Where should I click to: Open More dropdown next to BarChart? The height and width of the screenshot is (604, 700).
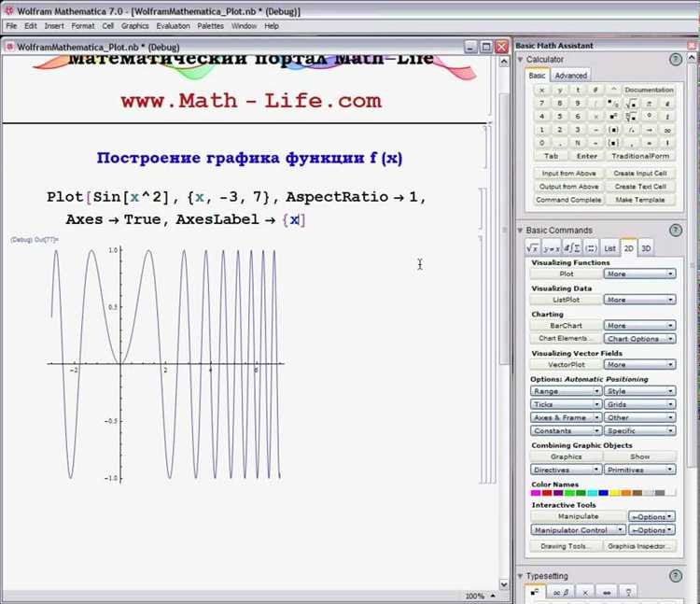[639, 326]
